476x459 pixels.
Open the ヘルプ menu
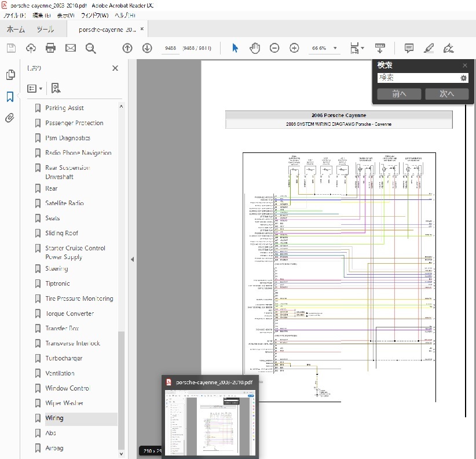click(x=125, y=15)
